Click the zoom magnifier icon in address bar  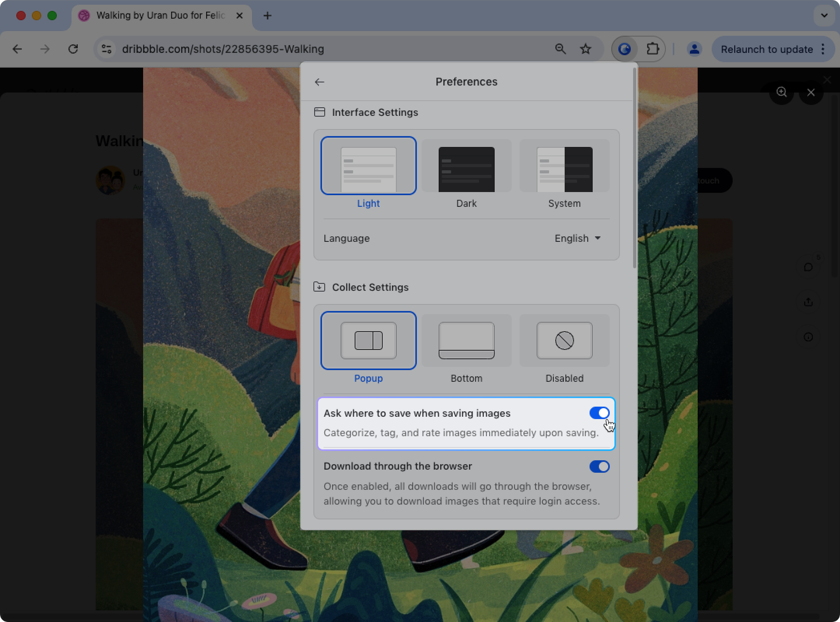click(x=560, y=49)
